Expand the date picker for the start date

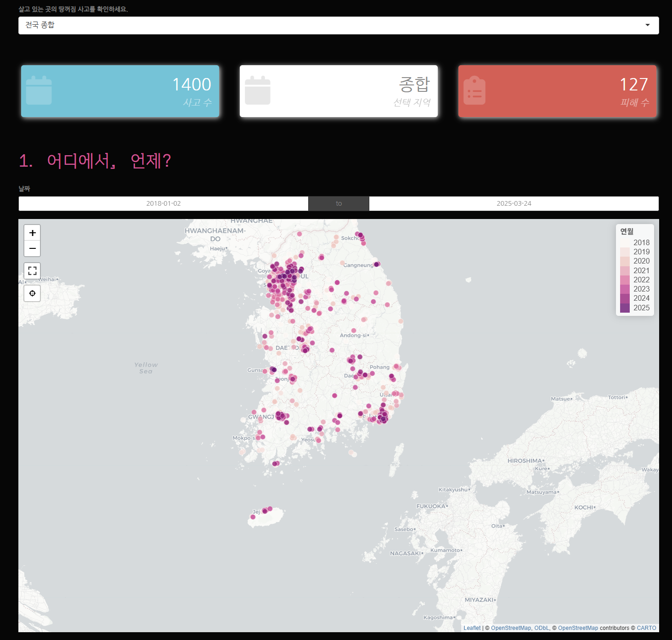pyautogui.click(x=163, y=203)
